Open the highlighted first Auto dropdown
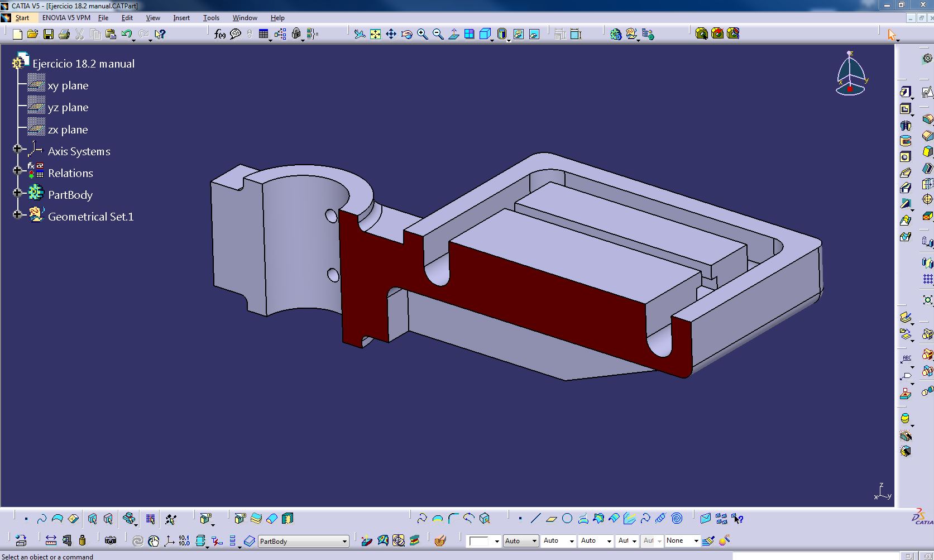Image resolution: width=934 pixels, height=560 pixels. pos(521,540)
